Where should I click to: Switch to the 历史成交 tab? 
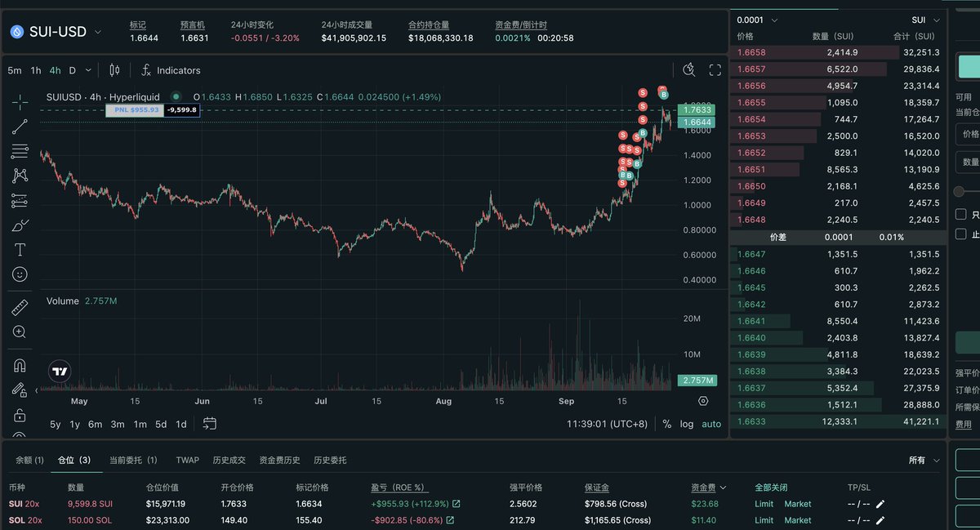(x=229, y=460)
